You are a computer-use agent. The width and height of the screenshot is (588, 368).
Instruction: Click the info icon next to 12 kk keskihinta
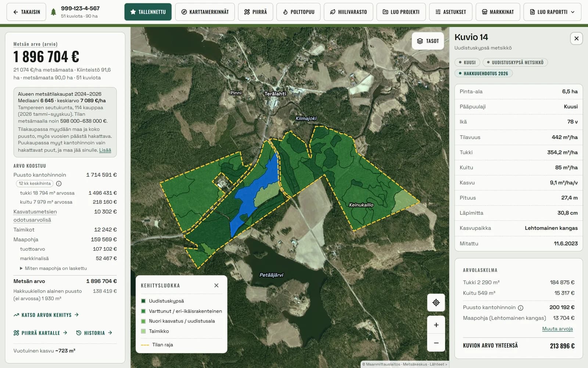[59, 183]
